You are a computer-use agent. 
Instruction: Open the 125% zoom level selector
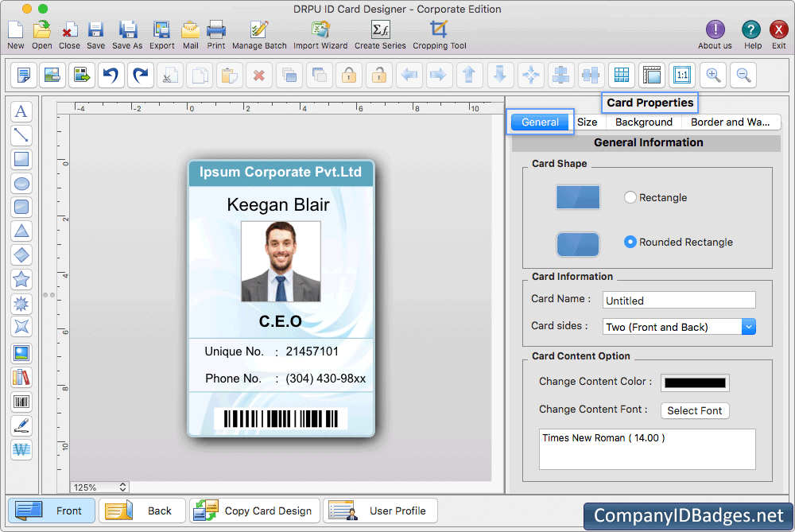(99, 487)
